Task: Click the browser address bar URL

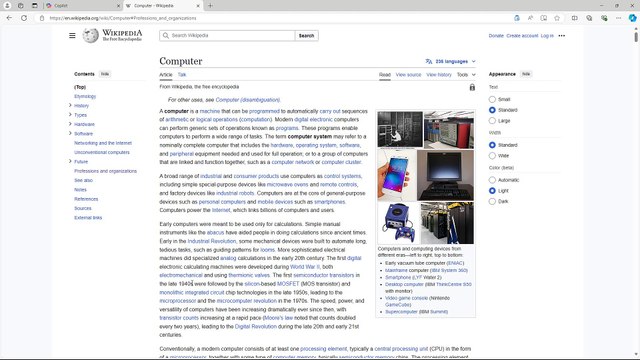Action: tap(123, 18)
